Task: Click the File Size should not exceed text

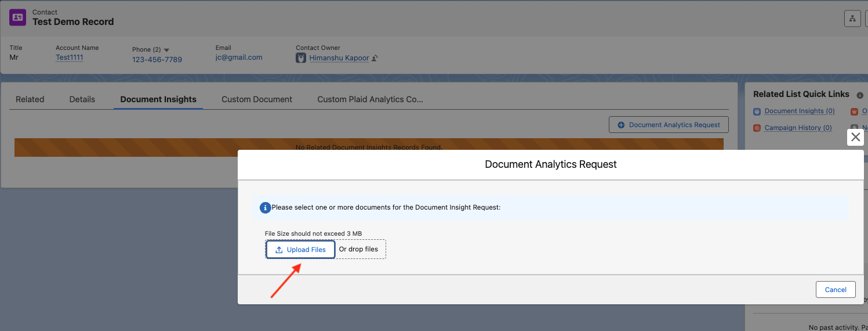Action: [313, 233]
